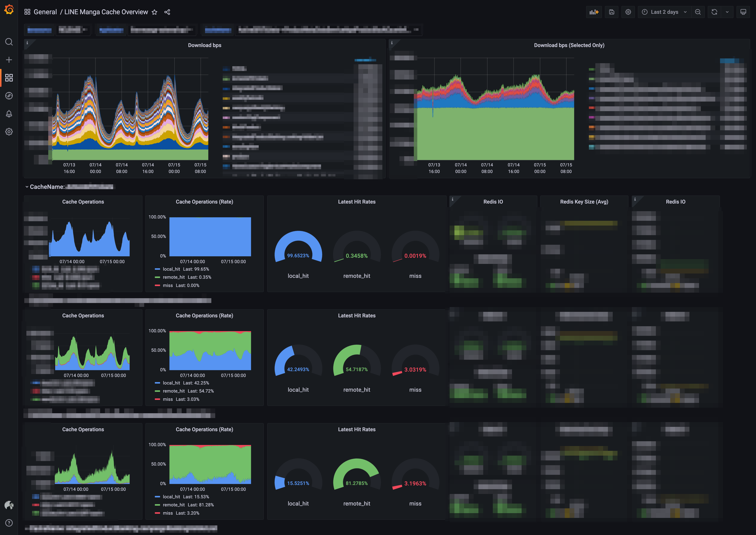Open the dashboards grid icon beside General
Image resolution: width=756 pixels, height=535 pixels.
pos(27,12)
